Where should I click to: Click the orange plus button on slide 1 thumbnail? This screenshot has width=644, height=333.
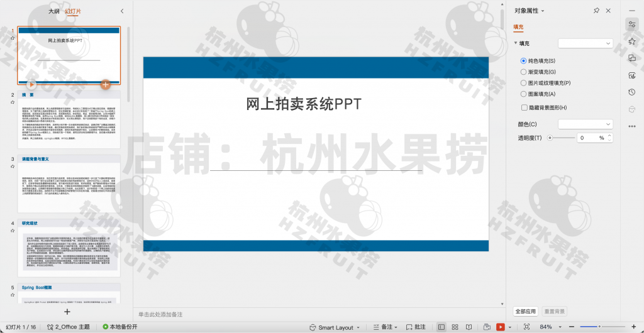(106, 84)
